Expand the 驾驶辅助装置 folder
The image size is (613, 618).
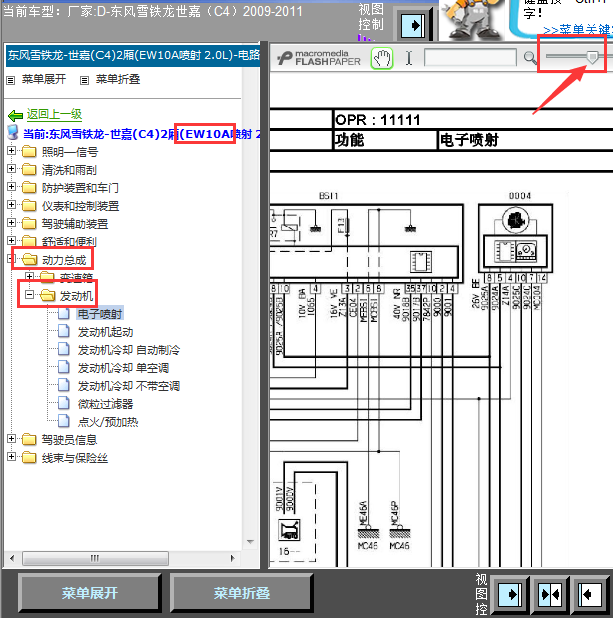coord(11,223)
